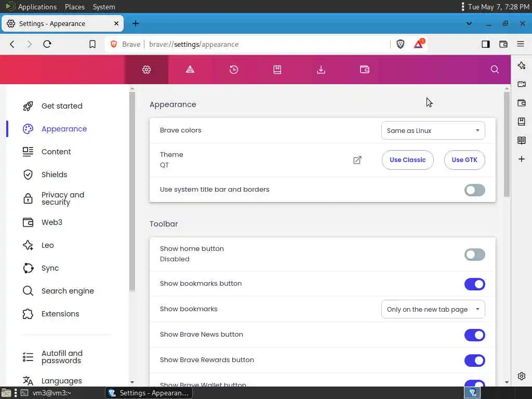Open Brave Rewards triangle icon in header
The height and width of the screenshot is (399, 532).
click(190, 70)
